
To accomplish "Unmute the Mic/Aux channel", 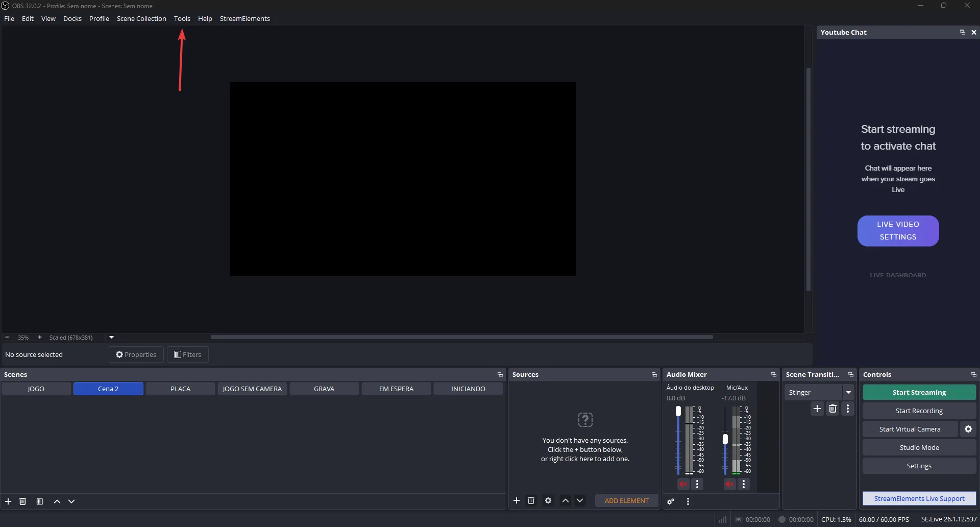I will click(x=729, y=484).
